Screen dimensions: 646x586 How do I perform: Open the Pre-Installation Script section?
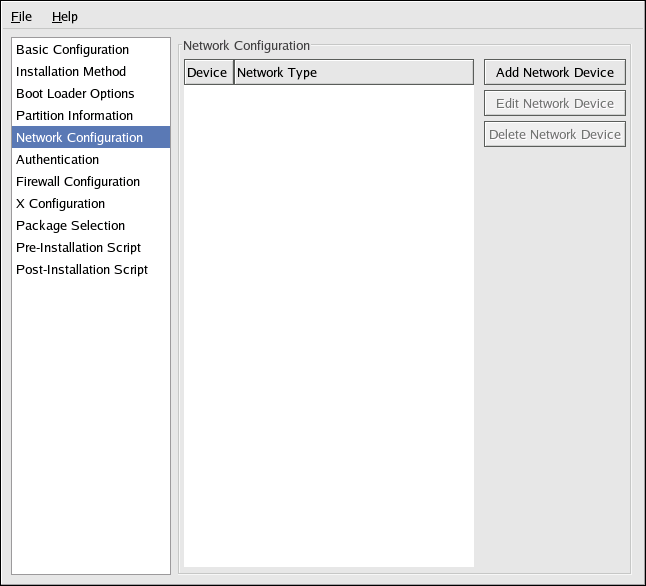(78, 248)
